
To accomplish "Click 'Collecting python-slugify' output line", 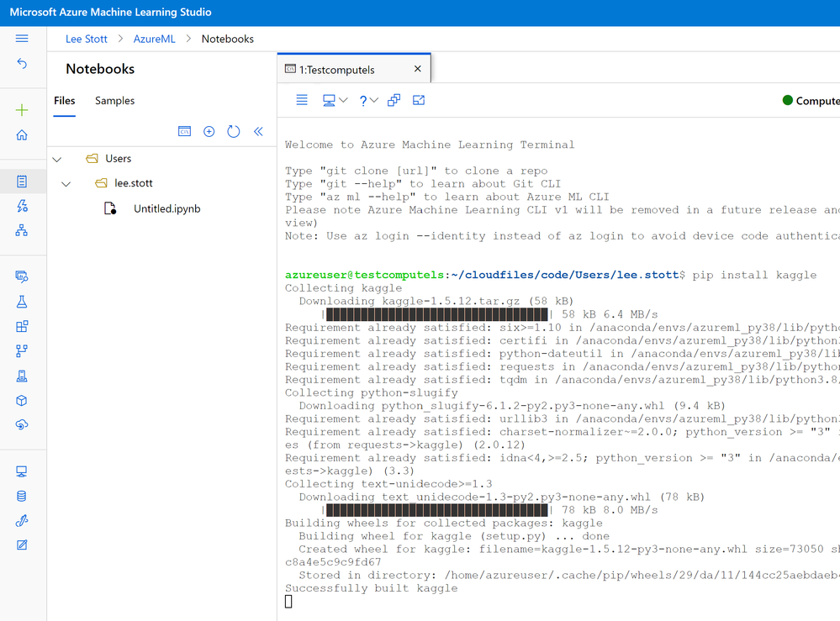I will coord(372,393).
